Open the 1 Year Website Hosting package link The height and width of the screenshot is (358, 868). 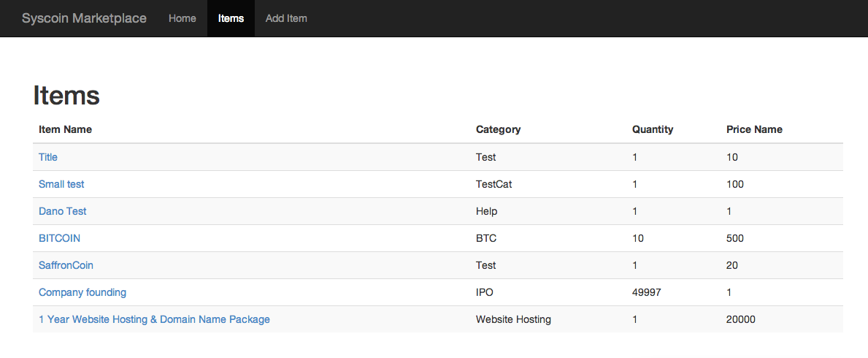(x=155, y=320)
